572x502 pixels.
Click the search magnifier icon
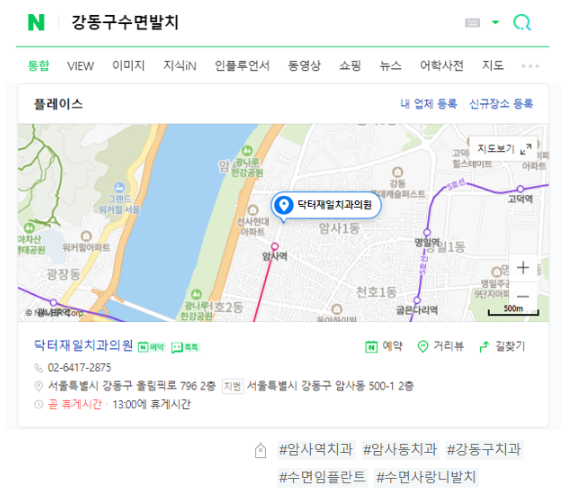point(522,23)
